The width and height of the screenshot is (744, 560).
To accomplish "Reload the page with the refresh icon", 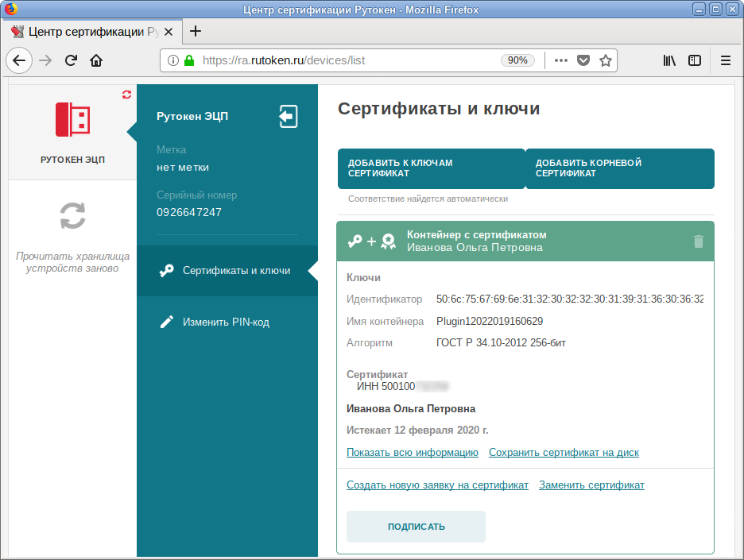I will 72,60.
